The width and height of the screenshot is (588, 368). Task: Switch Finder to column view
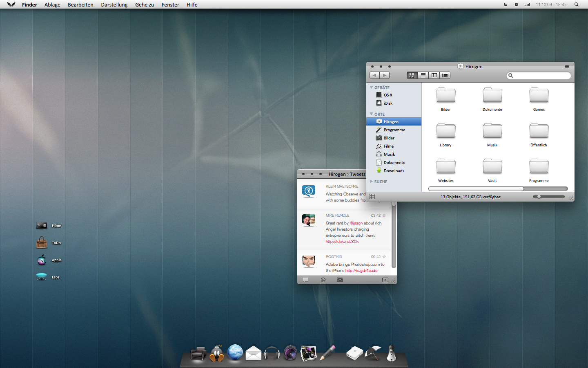(434, 75)
